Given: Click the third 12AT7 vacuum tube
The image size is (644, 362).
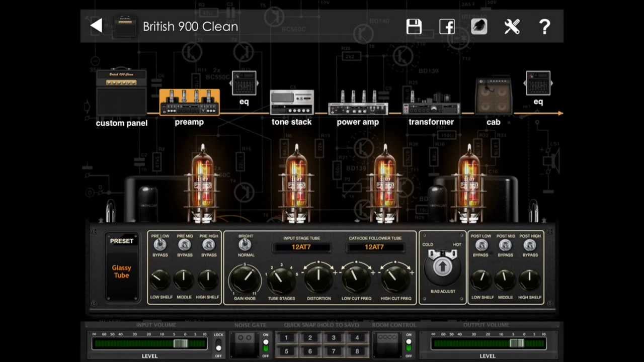Looking at the screenshot, I should coord(385,184).
